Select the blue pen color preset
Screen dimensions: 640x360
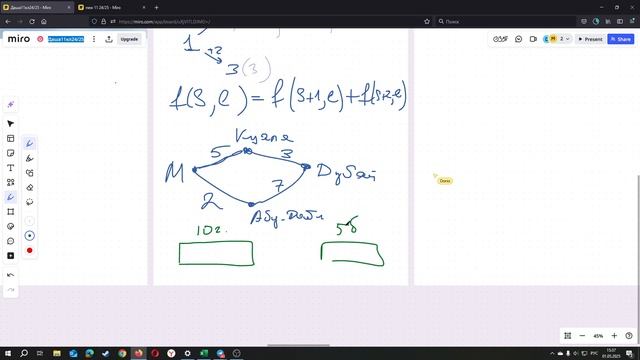(x=29, y=236)
